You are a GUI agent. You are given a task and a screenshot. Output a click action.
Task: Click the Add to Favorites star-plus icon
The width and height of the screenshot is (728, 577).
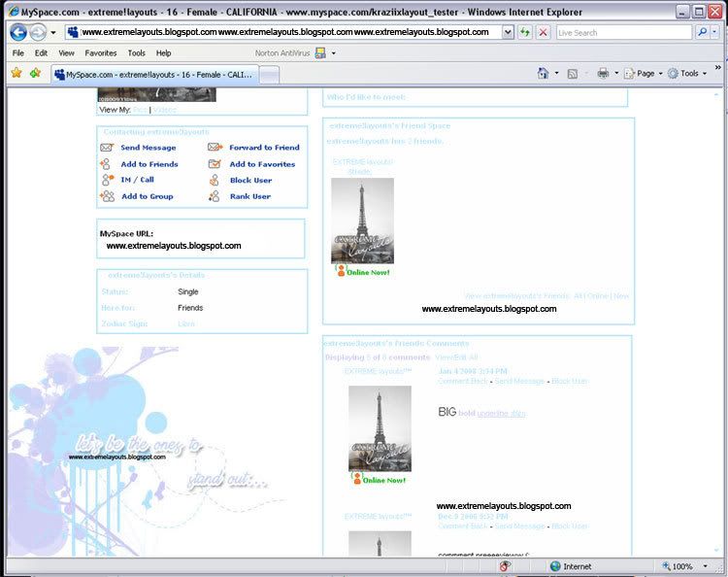[x=35, y=73]
